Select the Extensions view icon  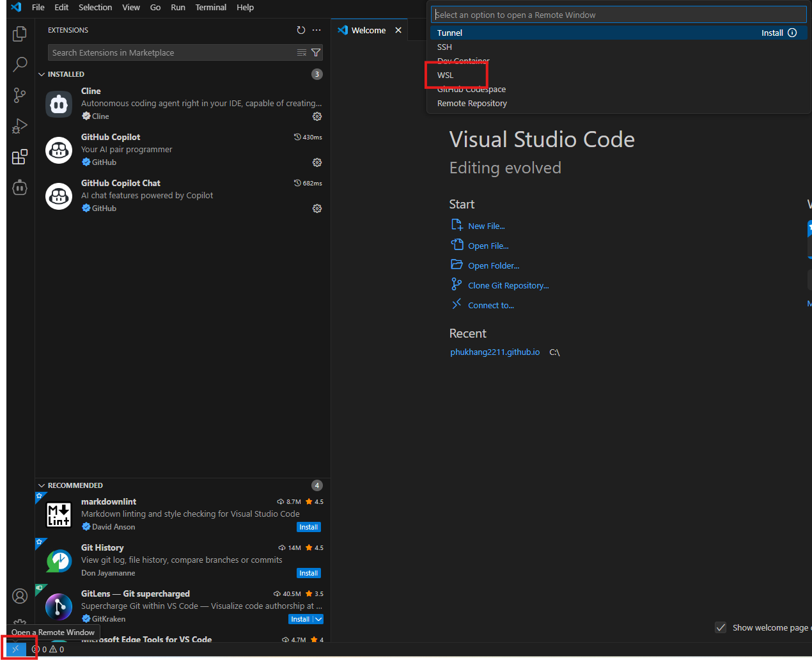20,157
